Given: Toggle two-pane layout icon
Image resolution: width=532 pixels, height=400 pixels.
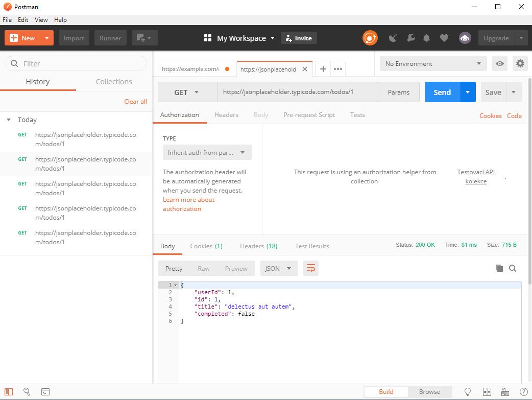Looking at the screenshot, I should pyautogui.click(x=487, y=392).
